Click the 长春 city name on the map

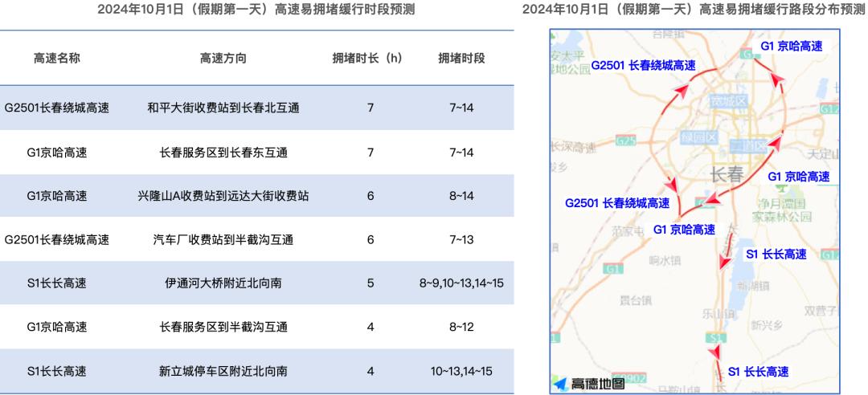tap(726, 175)
